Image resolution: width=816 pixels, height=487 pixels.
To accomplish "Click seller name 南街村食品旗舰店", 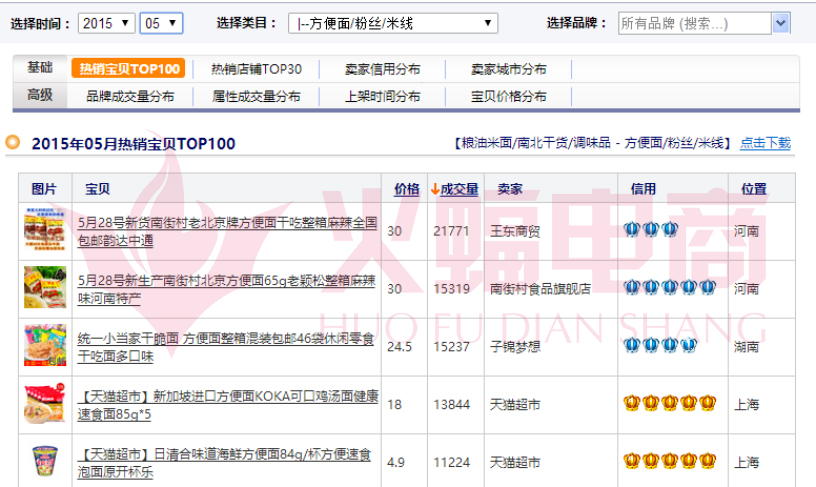I will click(540, 289).
